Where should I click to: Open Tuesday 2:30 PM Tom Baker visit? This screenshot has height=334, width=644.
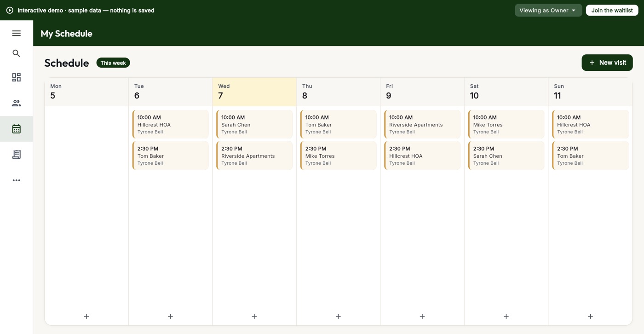coord(171,155)
